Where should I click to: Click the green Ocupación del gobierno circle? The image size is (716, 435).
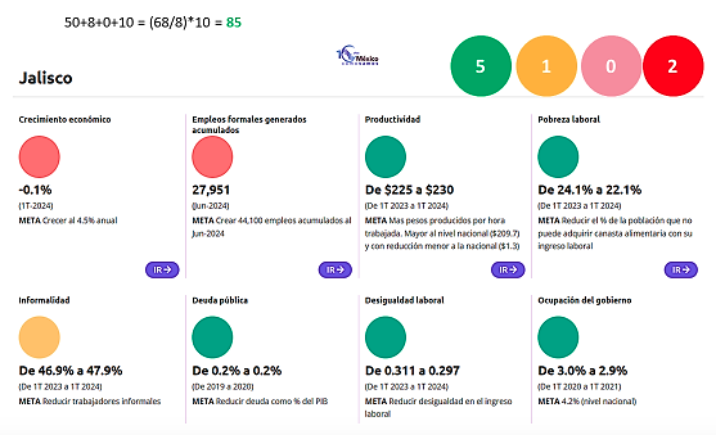(558, 337)
